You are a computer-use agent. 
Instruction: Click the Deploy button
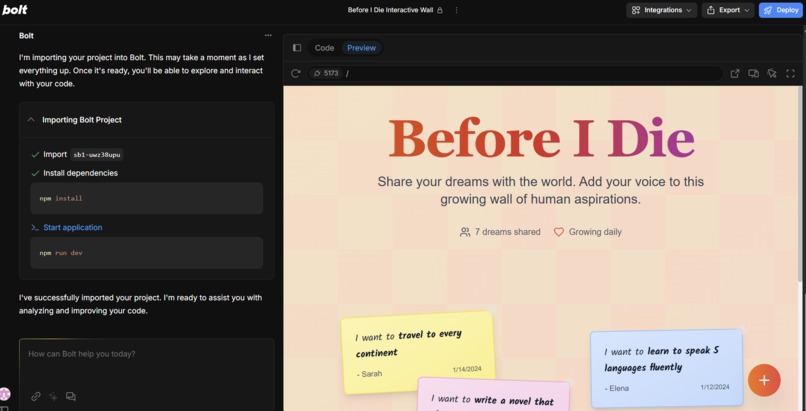coord(780,10)
